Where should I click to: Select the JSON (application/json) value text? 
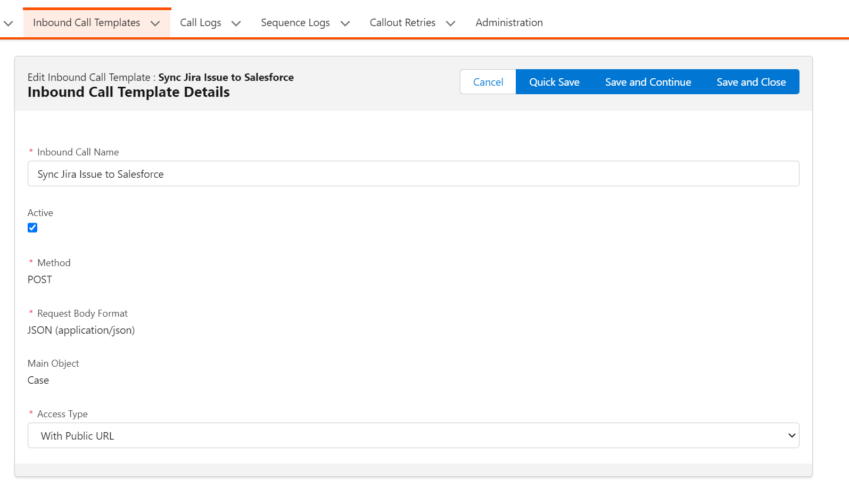tap(81, 330)
